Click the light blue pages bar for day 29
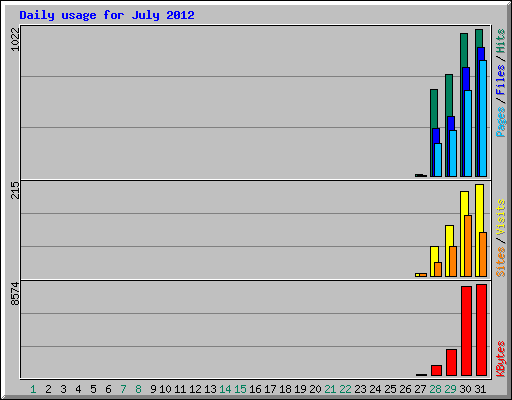The image size is (512, 400). 453,153
